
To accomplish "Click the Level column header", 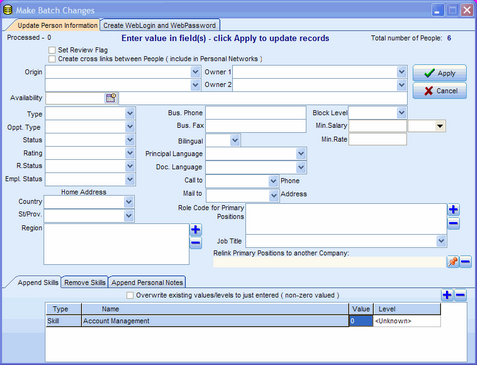I will point(407,309).
